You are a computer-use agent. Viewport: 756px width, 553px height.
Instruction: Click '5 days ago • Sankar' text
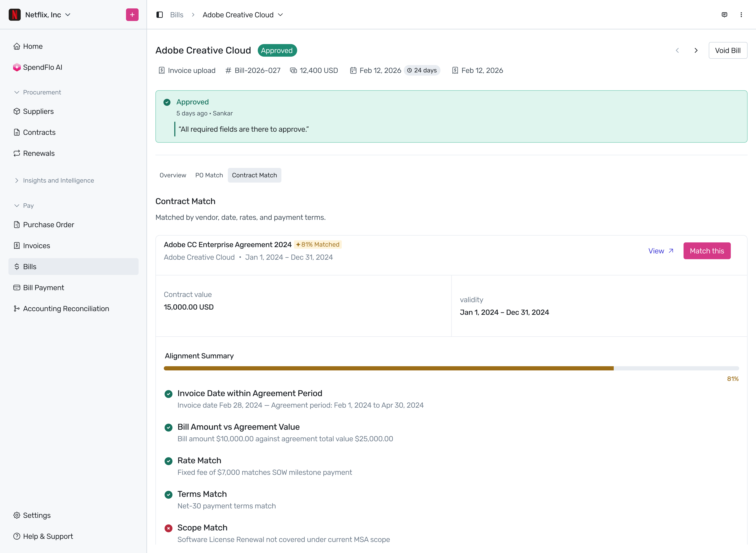point(204,113)
